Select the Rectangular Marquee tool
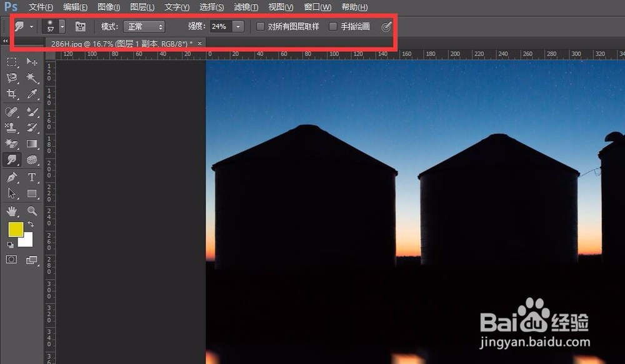Screen dimensions: 625x364 (x=11, y=62)
